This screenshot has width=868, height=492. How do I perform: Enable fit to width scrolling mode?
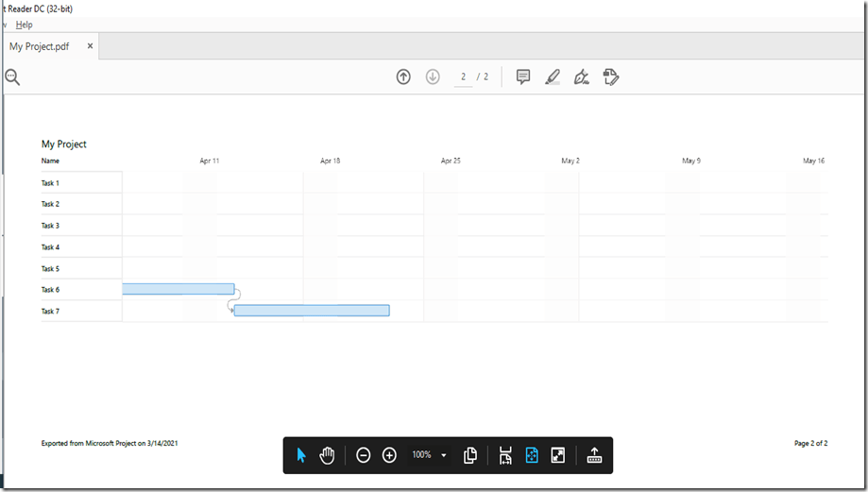(505, 455)
